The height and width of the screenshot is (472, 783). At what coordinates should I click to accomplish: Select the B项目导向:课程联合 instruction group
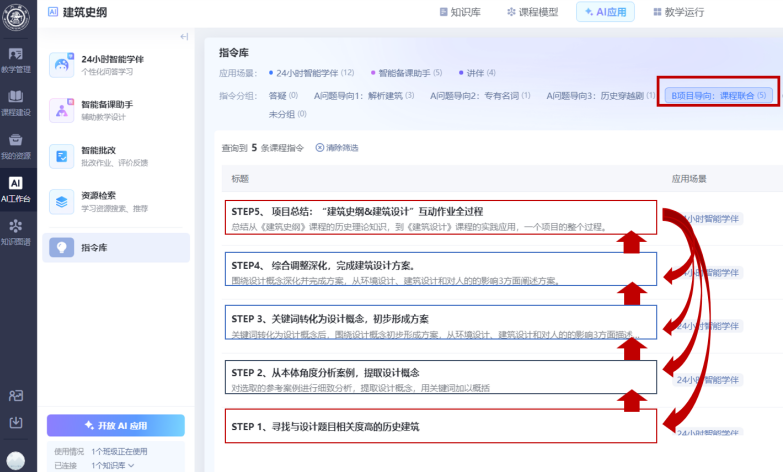point(716,96)
